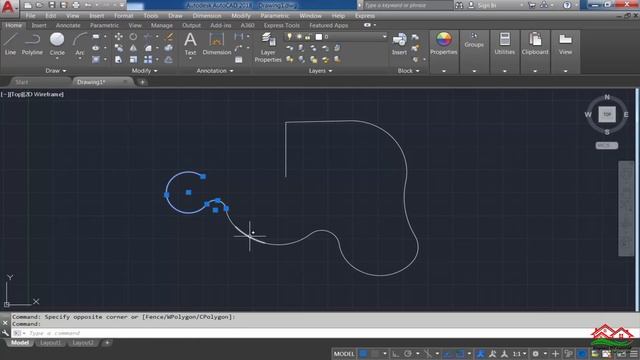The width and height of the screenshot is (640, 360).
Task: Click the Insert block icon
Action: pos(399,44)
